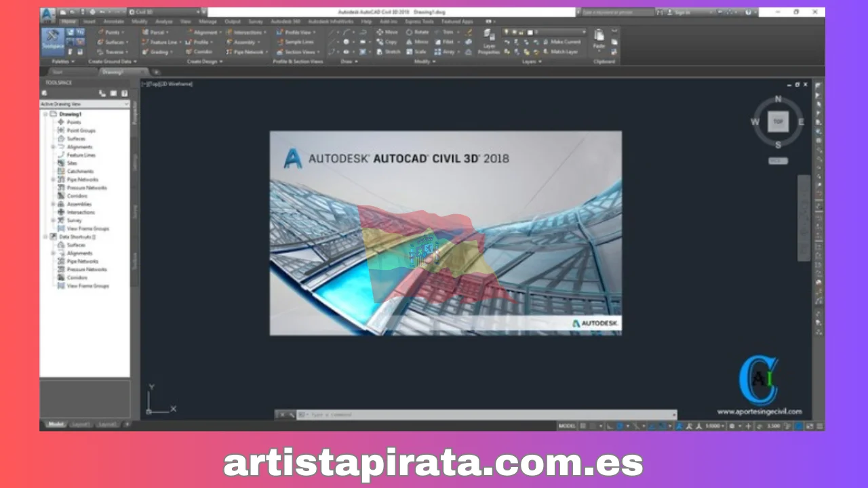Viewport: 868px width, 488px height.
Task: Toggle the ViewCube TOP orientation
Action: click(x=778, y=121)
